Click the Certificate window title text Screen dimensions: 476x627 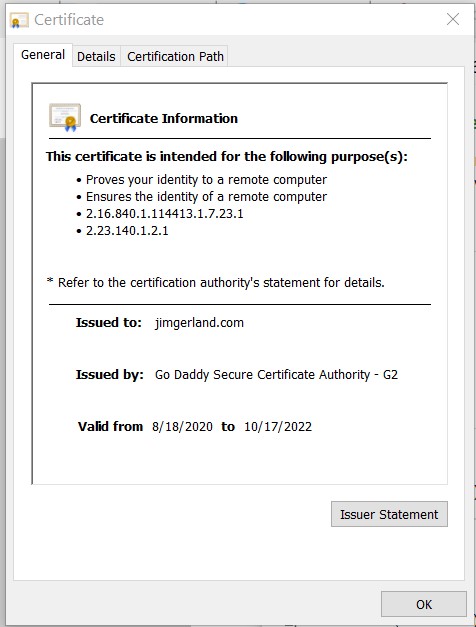click(69, 20)
